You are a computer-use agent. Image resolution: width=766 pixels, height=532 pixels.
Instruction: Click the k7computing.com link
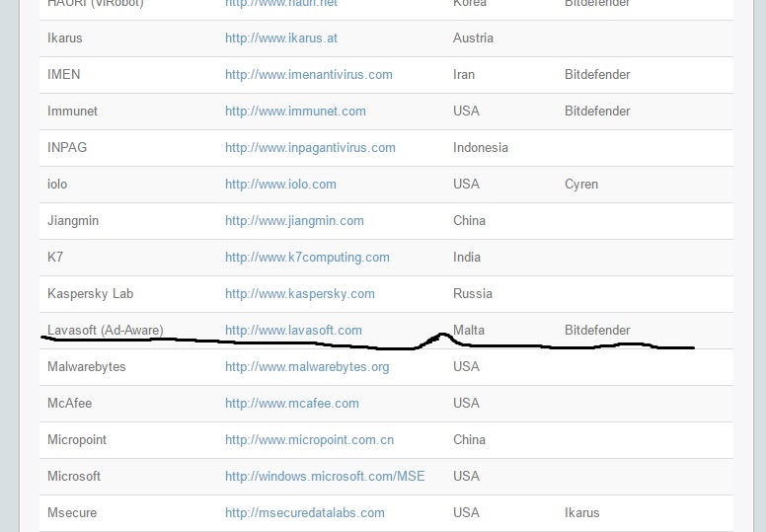click(307, 258)
